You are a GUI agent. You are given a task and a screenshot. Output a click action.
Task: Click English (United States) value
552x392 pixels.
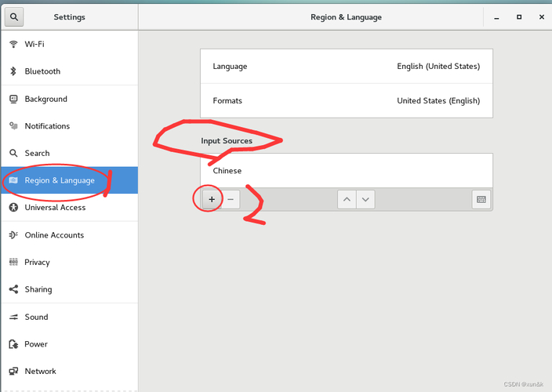click(438, 66)
